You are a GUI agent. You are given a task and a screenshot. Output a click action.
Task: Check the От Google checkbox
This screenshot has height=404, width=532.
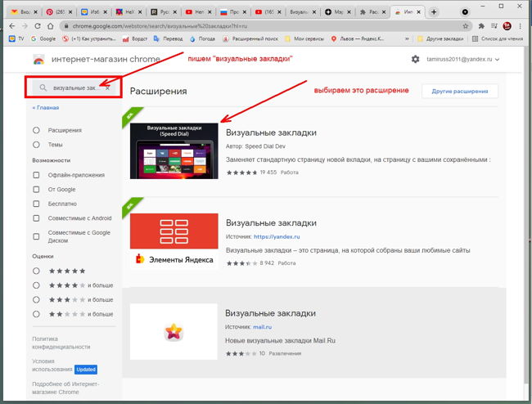pyautogui.click(x=36, y=190)
